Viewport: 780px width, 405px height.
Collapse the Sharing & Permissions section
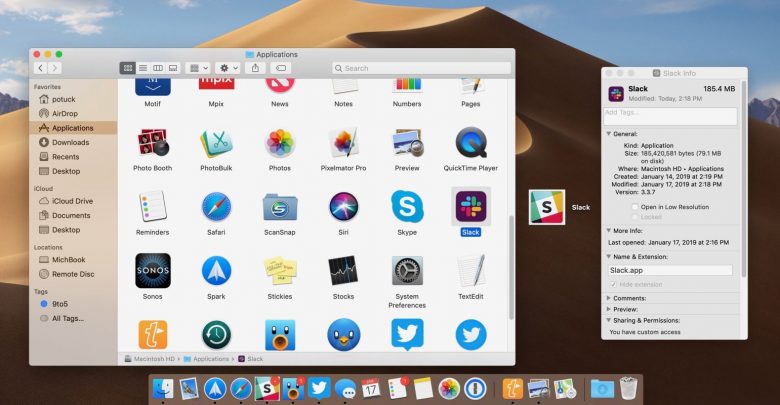608,320
